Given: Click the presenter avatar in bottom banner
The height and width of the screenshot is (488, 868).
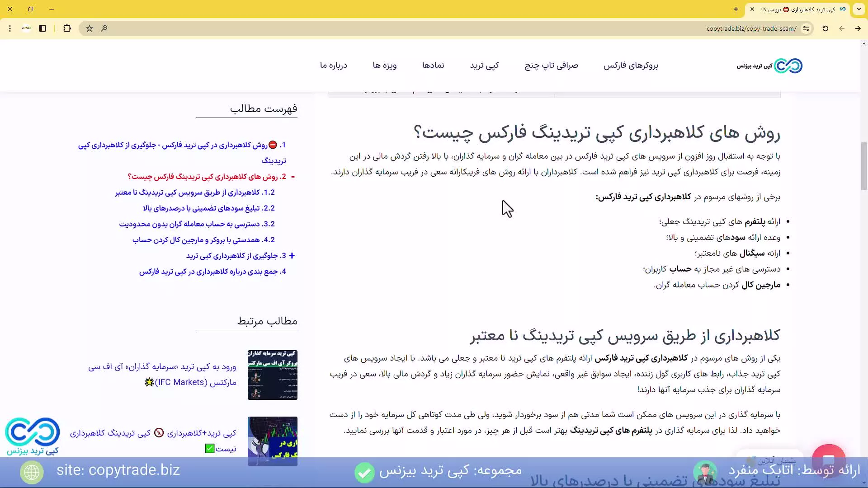Looking at the screenshot, I should 705,473.
